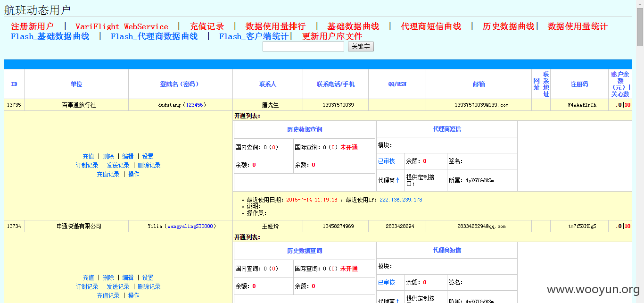This screenshot has height=303, width=644.
Task: Open Flash_代理商数据曲线 link
Action: (x=154, y=36)
